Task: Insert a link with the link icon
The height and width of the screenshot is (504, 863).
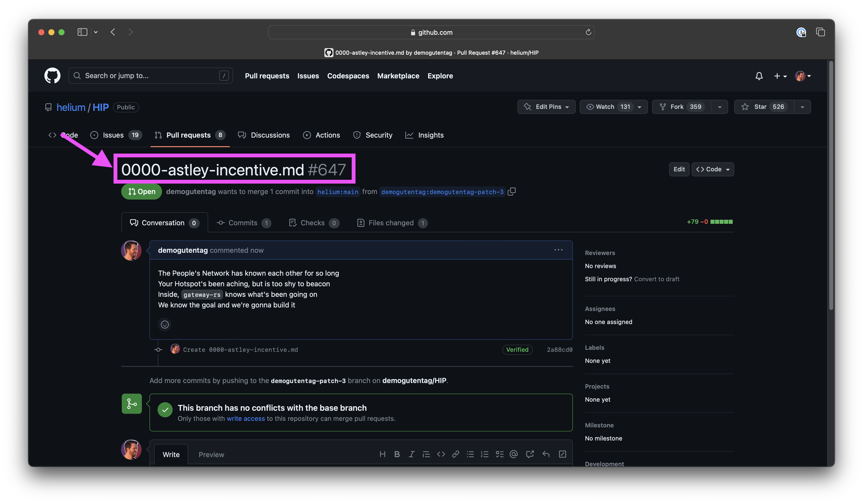Action: 455,454
